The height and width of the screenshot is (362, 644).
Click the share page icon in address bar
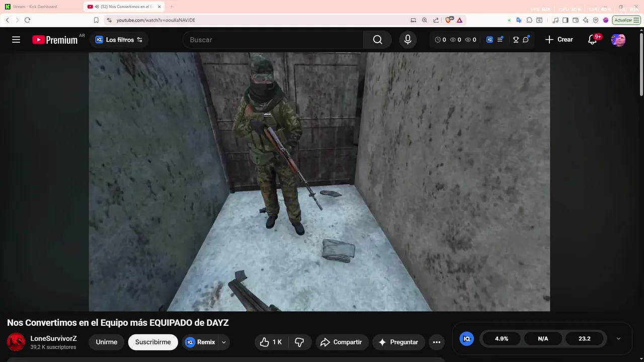(x=436, y=20)
